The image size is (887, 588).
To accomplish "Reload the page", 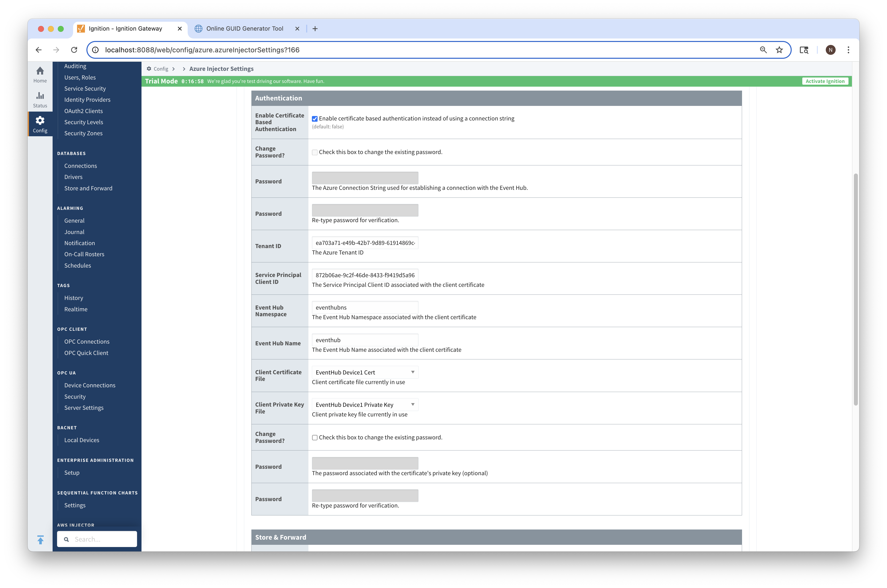I will 74,50.
